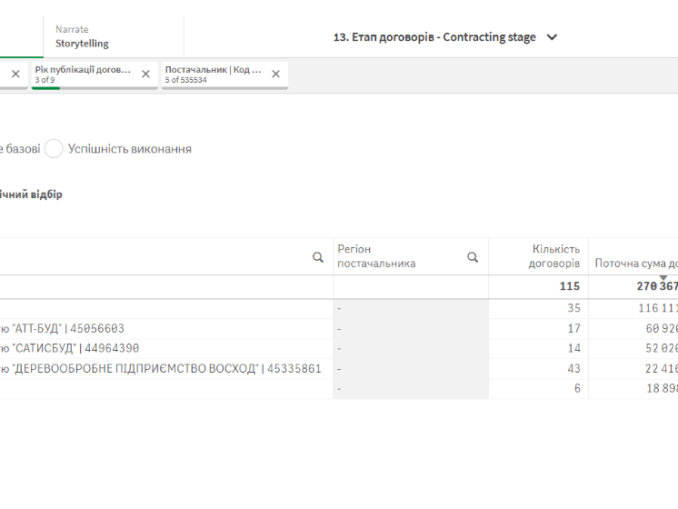Open the sheet selector chevron dropdown
Screen dimensions: 678x509
[x=552, y=38]
